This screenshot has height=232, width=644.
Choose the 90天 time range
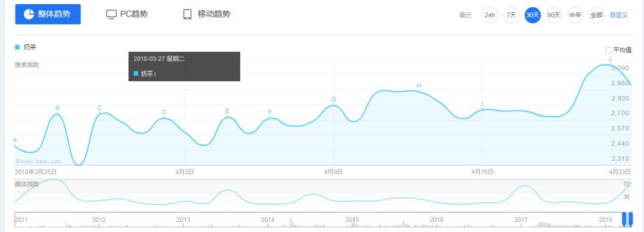click(x=553, y=15)
